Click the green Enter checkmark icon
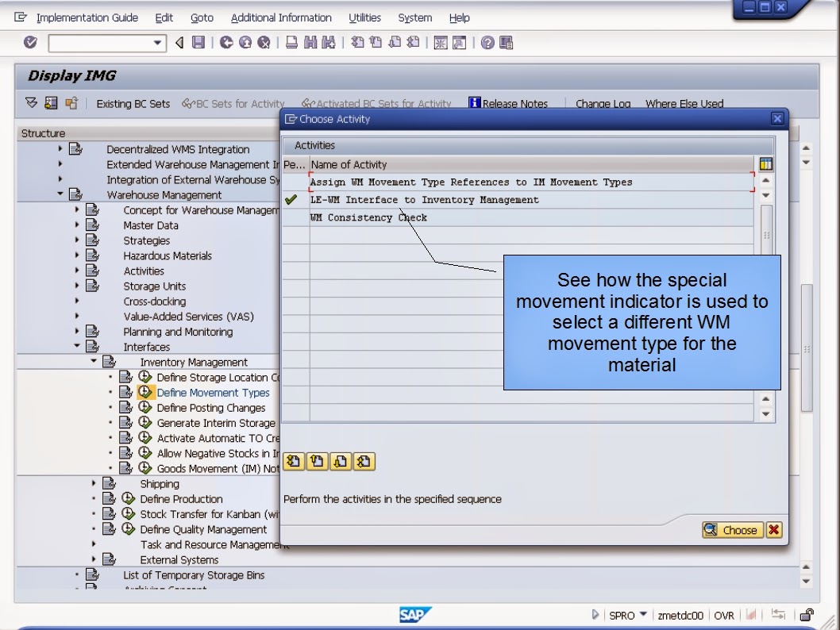 30,42
